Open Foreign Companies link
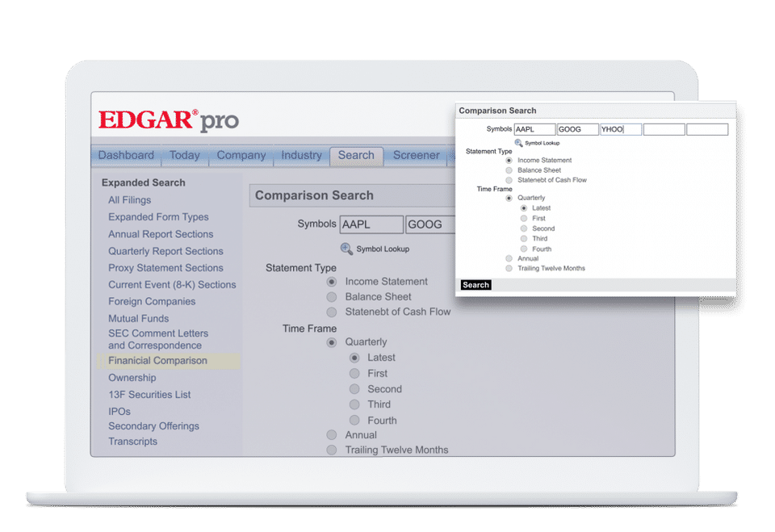Screen dimensions: 775x532 coord(152,302)
